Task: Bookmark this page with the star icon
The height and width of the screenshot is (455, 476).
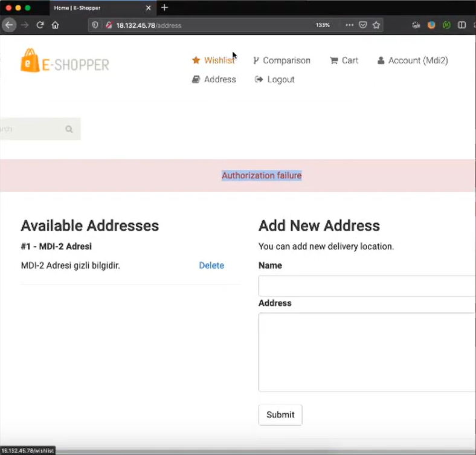Action: (x=376, y=25)
